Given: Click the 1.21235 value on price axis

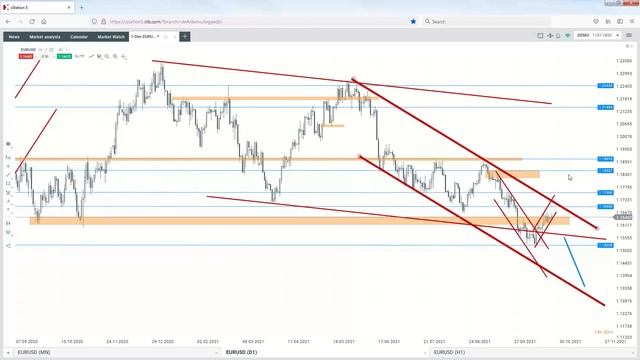Looking at the screenshot, I should 624,111.
